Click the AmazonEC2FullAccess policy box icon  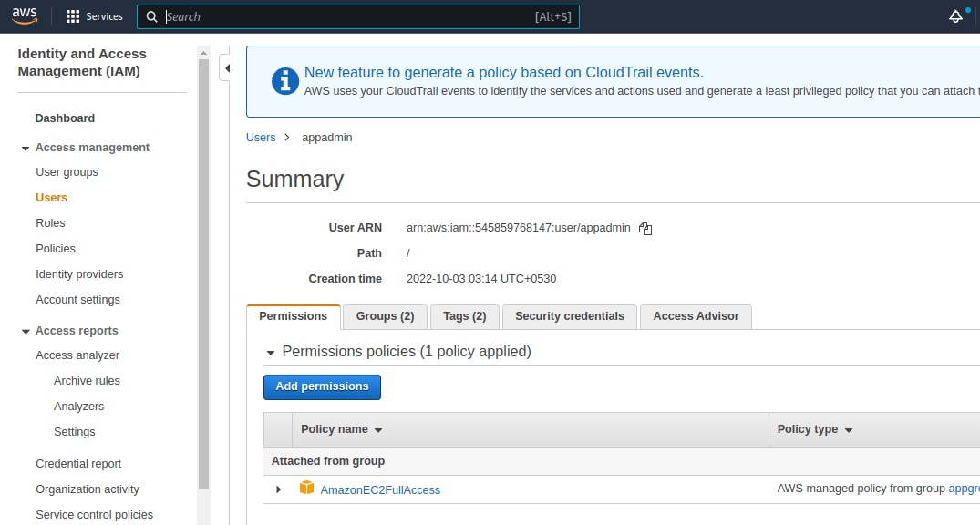306,488
